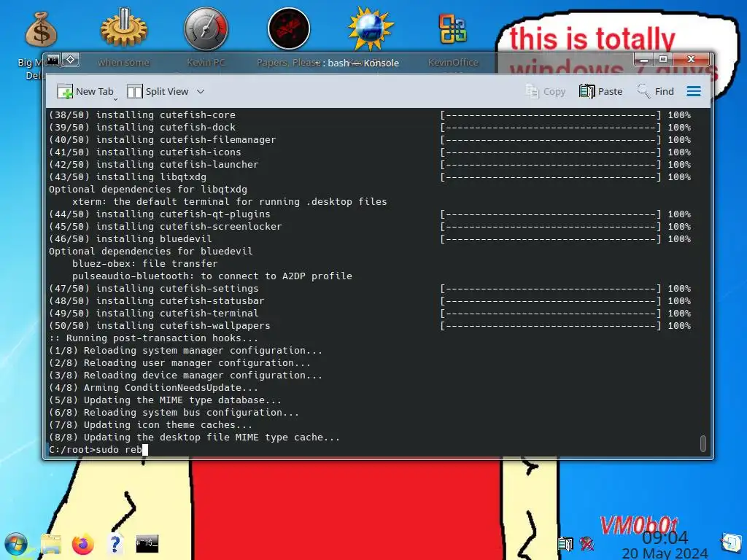Minimize the Konsole window
The height and width of the screenshot is (560, 747).
pyautogui.click(x=643, y=60)
